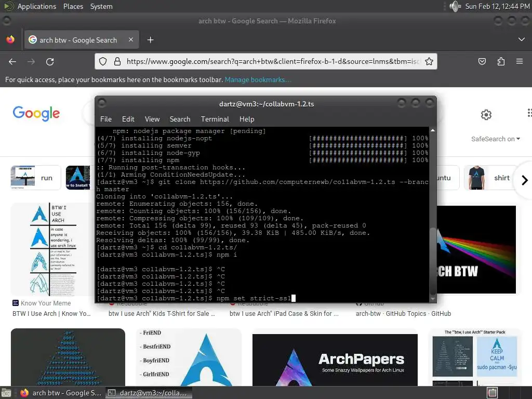Open terminal File menu
Screen dimensions: 532x399
pos(106,119)
